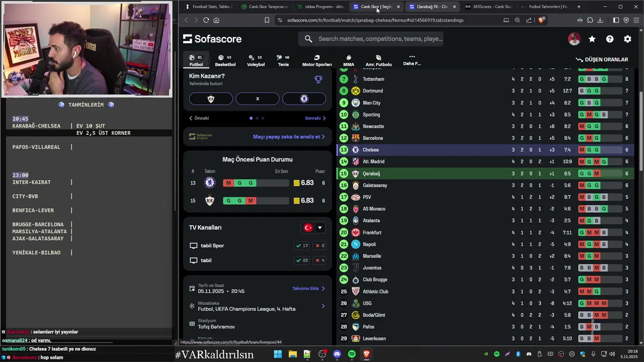Open the Basketbol sport tab
The width and height of the screenshot is (644, 362).
[225, 60]
